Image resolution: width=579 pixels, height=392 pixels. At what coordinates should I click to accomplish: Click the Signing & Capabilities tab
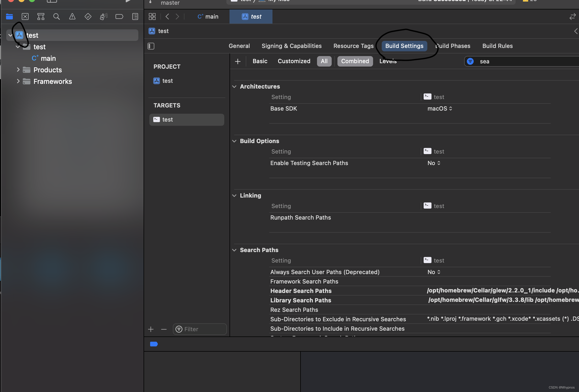pyautogui.click(x=292, y=46)
